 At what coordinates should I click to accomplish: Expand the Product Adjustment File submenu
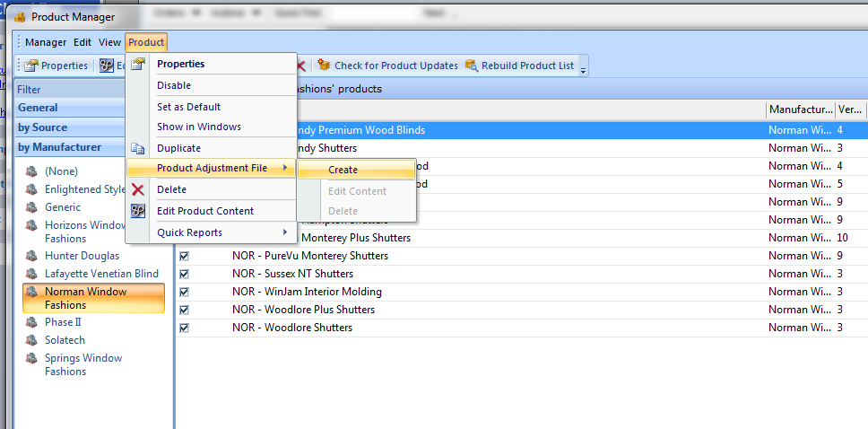(x=211, y=168)
